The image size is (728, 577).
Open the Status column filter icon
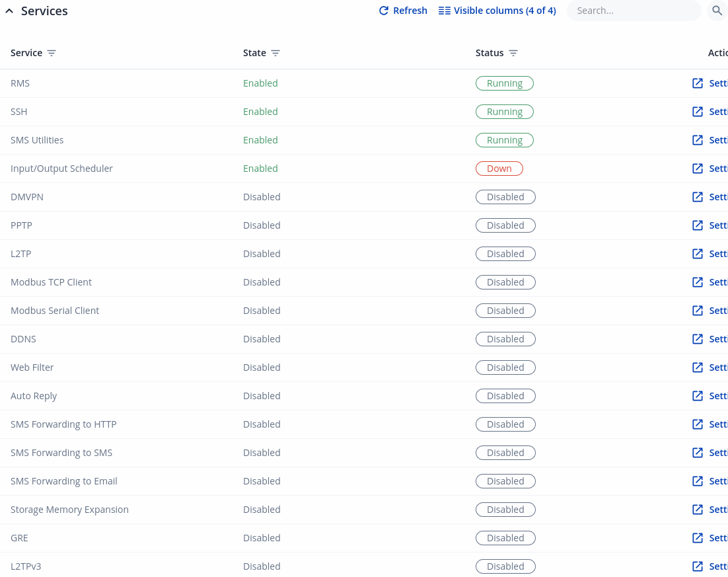point(513,53)
